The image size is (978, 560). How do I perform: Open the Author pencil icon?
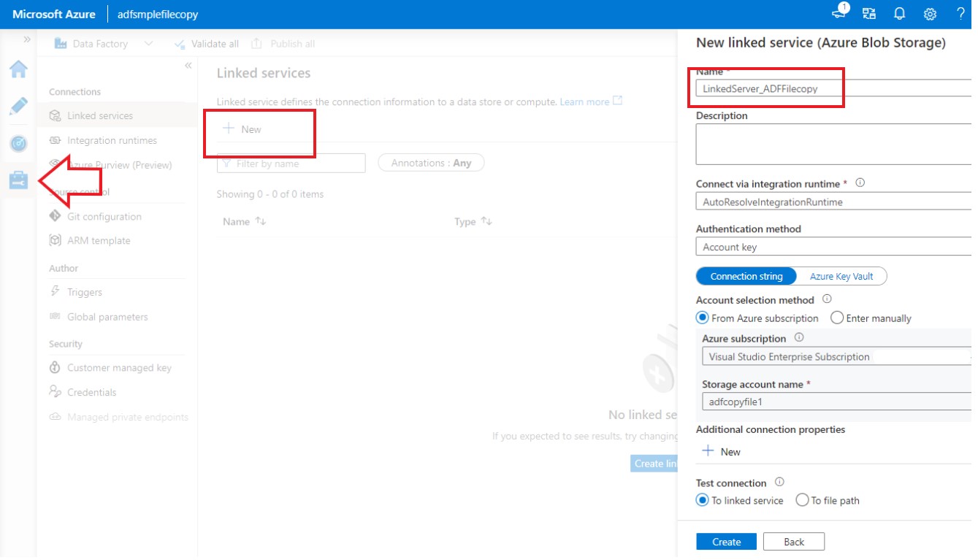[18, 107]
